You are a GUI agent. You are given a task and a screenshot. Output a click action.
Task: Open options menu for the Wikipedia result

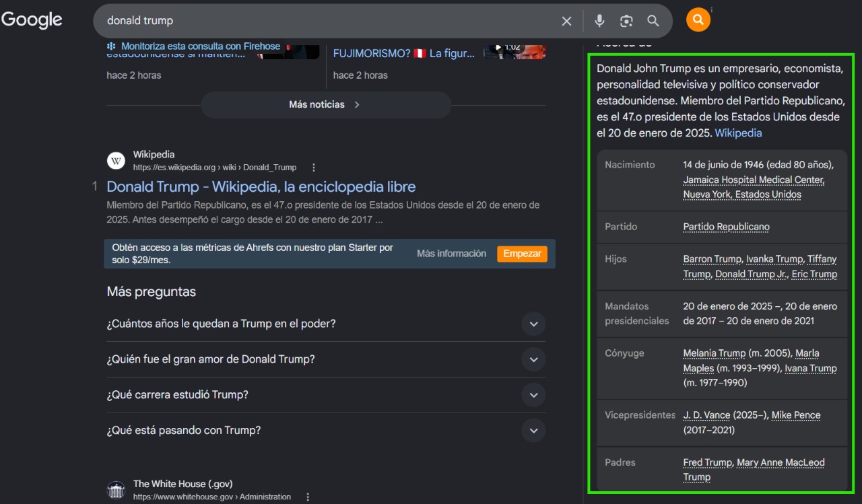coord(314,168)
